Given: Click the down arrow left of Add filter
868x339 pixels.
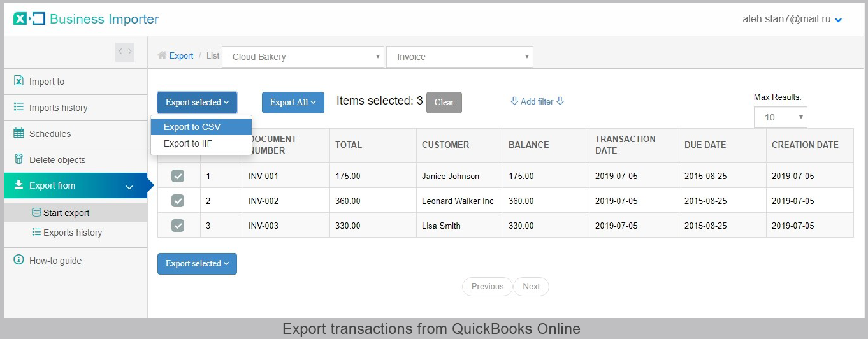Looking at the screenshot, I should (x=514, y=101).
